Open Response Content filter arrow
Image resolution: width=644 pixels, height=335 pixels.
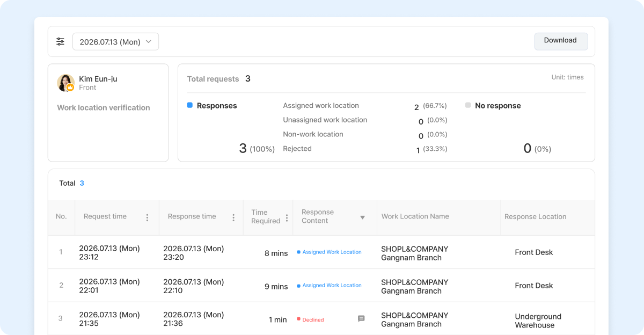click(x=362, y=217)
